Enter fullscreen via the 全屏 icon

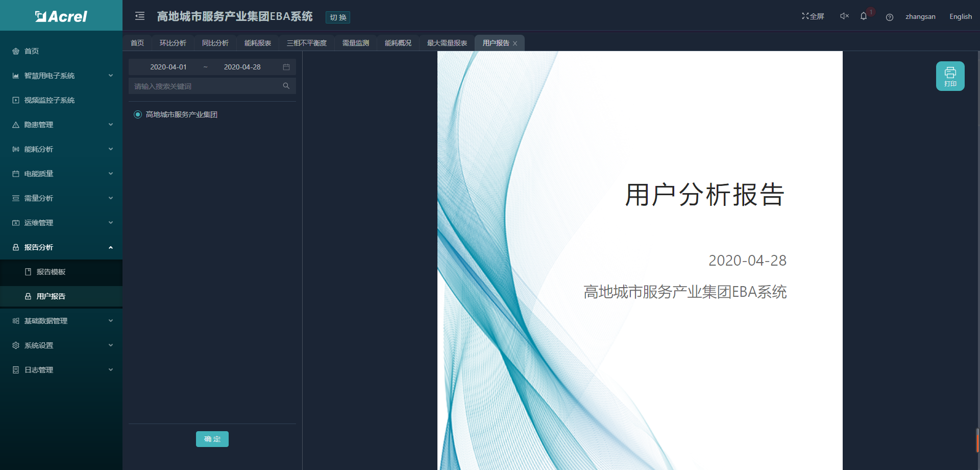click(813, 16)
